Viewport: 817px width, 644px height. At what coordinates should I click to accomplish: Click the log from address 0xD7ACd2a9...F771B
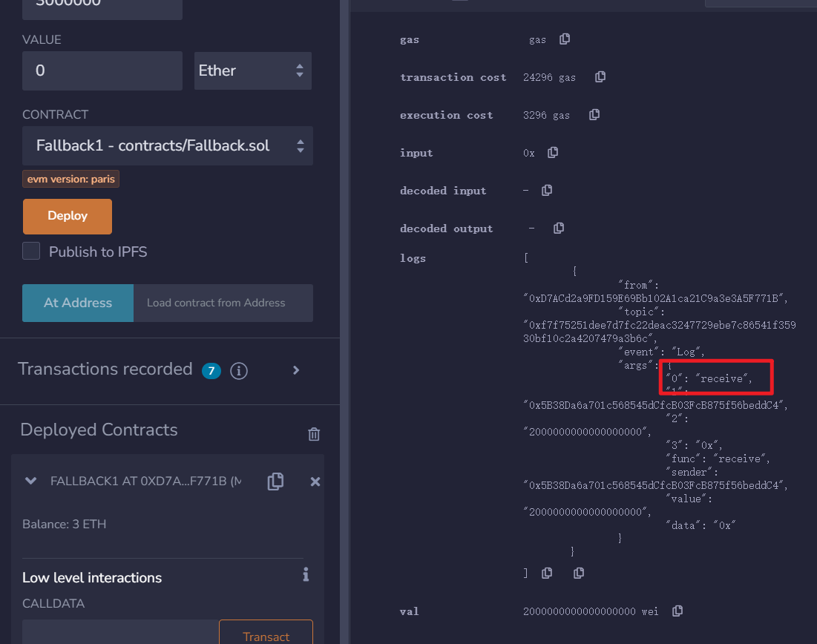pos(655,298)
